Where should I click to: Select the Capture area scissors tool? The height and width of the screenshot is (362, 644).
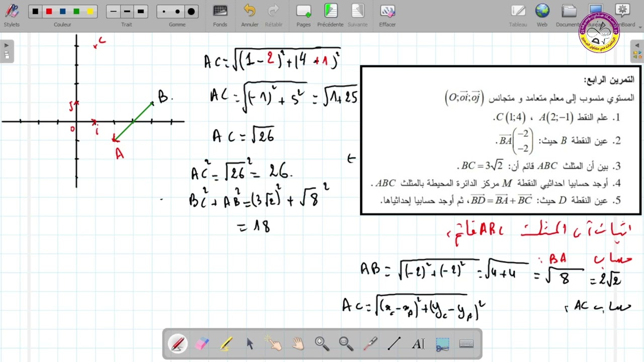click(x=442, y=344)
